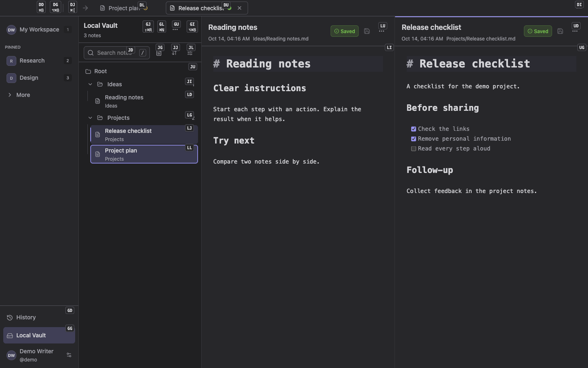This screenshot has height=368, width=588.
Task: Click the forward navigation arrow
Action: [85, 8]
